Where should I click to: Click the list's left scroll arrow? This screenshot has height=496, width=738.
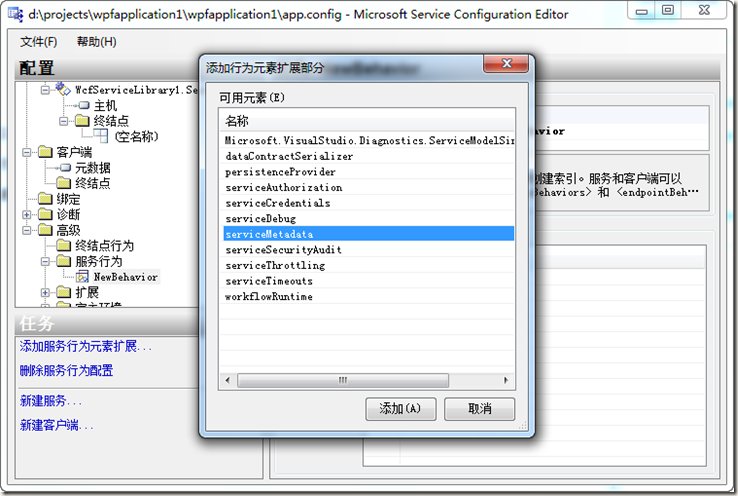click(x=228, y=380)
